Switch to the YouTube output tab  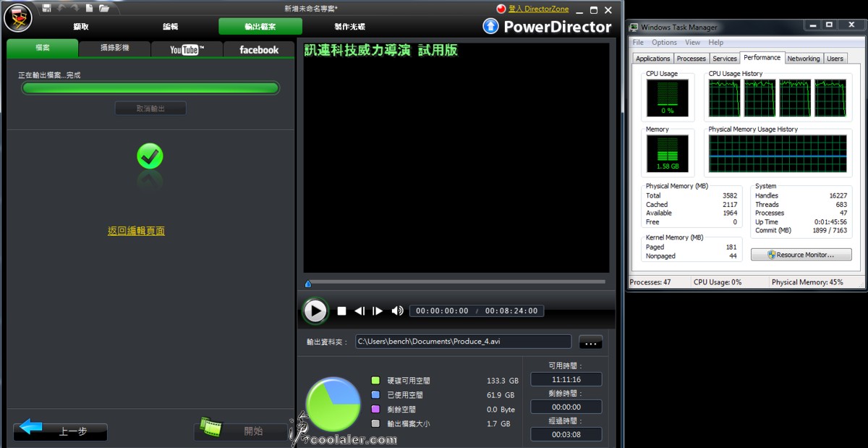187,49
